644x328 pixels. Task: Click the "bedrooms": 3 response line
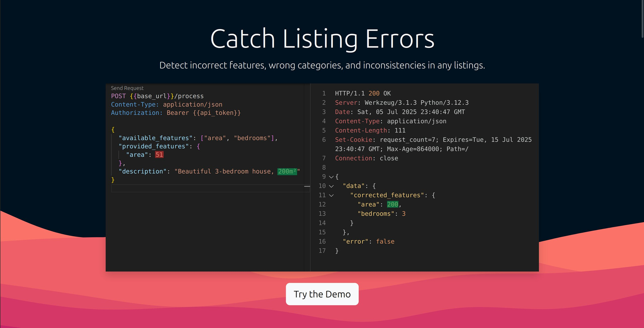tap(381, 214)
